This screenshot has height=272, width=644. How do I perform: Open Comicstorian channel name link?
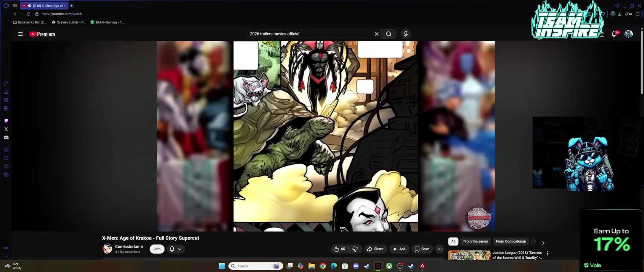pyautogui.click(x=127, y=247)
